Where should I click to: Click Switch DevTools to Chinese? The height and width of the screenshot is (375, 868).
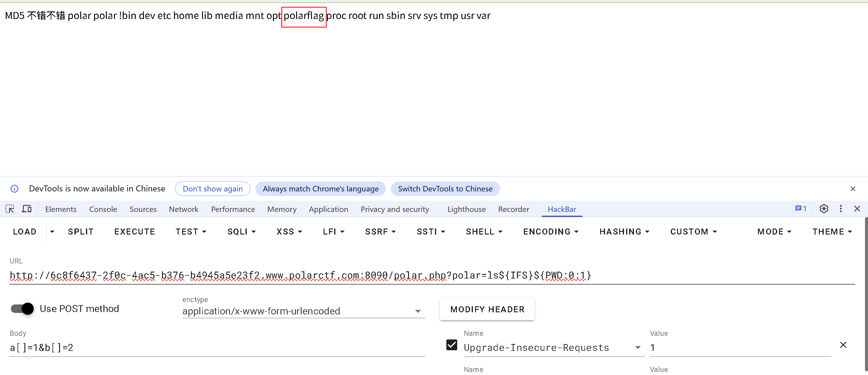pyautogui.click(x=445, y=189)
